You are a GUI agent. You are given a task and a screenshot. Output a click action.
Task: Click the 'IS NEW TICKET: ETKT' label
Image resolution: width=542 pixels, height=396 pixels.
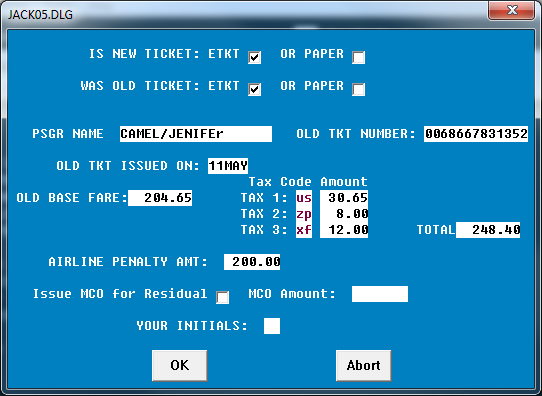coord(164,54)
